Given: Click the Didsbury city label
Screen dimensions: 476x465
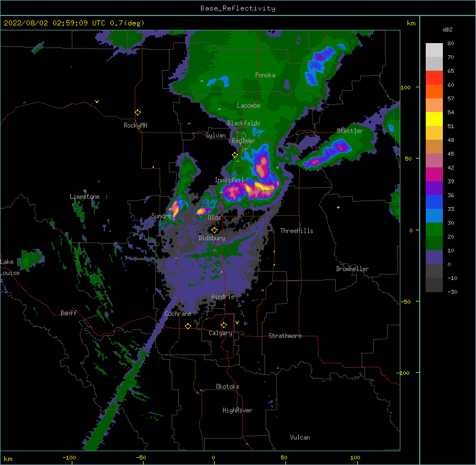Looking at the screenshot, I should (211, 238).
